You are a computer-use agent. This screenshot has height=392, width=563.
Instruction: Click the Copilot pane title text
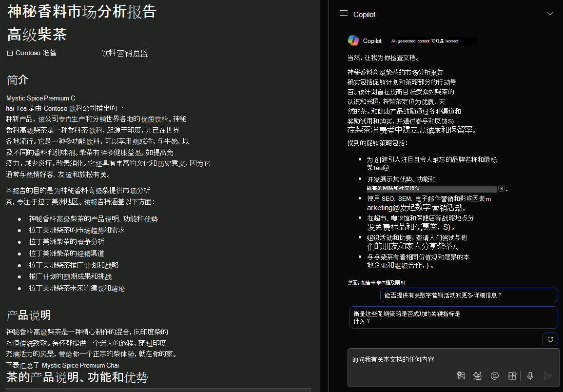[x=364, y=14]
